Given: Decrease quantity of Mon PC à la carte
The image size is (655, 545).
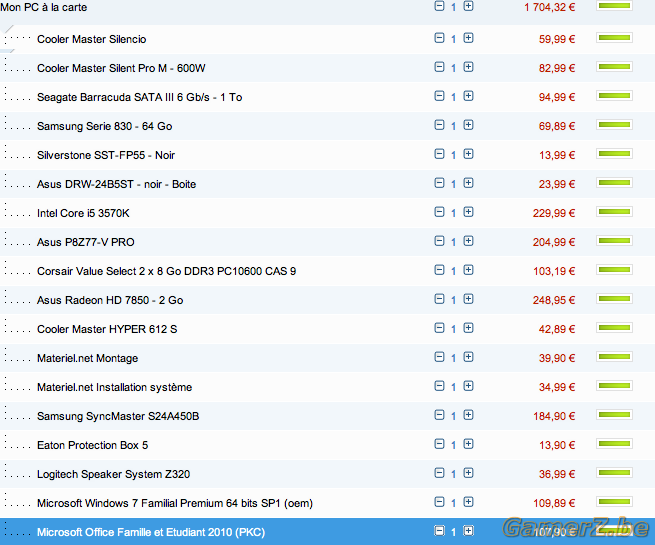Looking at the screenshot, I should click(439, 6).
